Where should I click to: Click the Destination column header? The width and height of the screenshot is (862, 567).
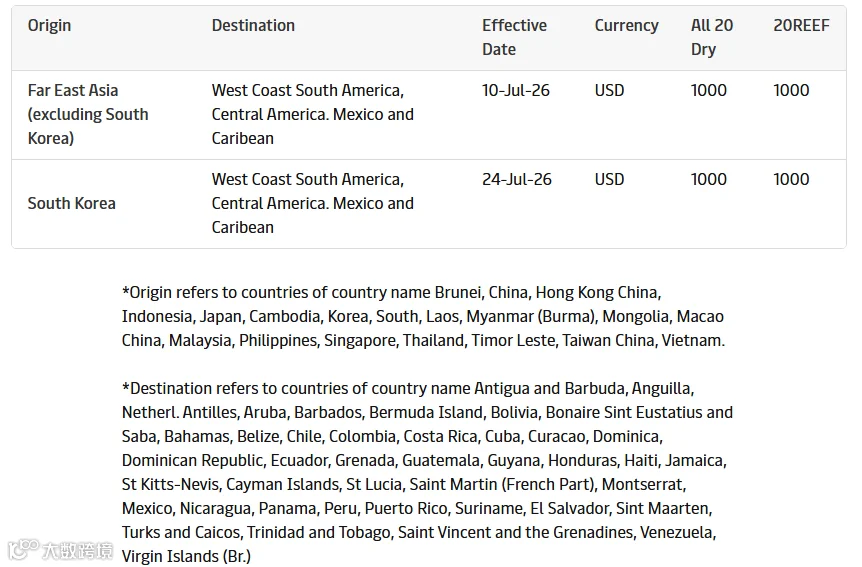[253, 26]
